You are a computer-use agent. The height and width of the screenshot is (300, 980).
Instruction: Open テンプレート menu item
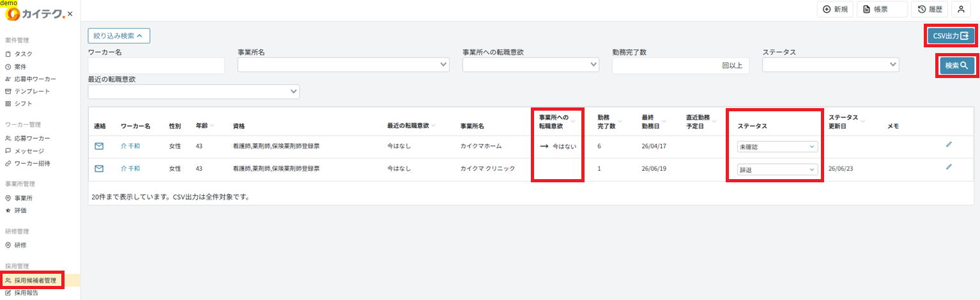(31, 91)
